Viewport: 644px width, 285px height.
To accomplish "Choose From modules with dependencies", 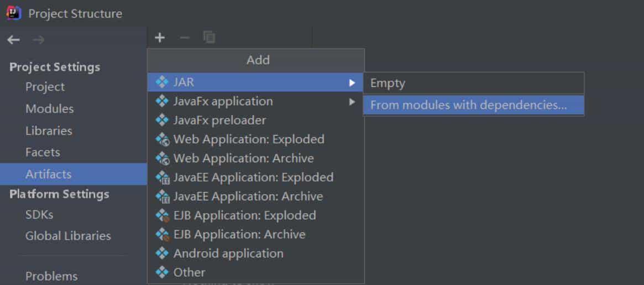I will coord(468,105).
